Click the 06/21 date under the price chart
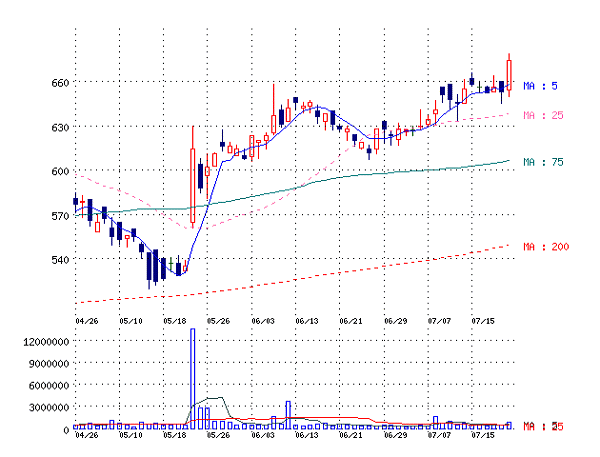This screenshot has width=600, height=457. click(x=351, y=321)
